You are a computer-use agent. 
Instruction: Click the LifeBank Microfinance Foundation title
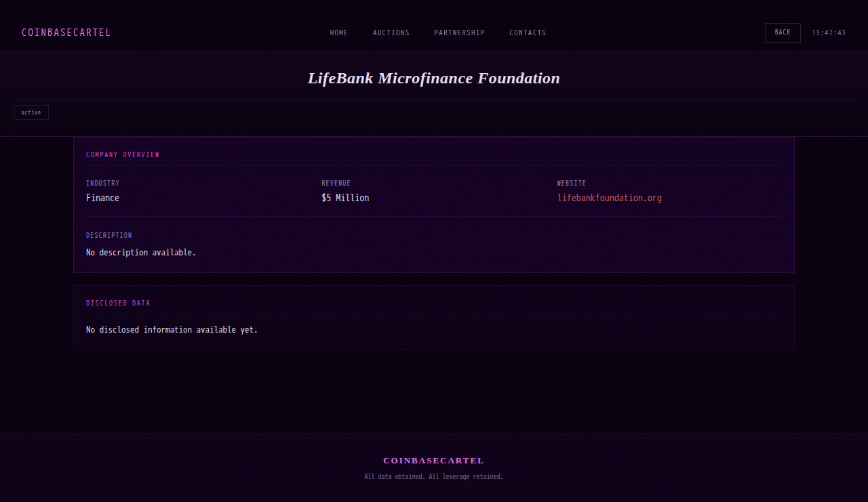pos(434,78)
